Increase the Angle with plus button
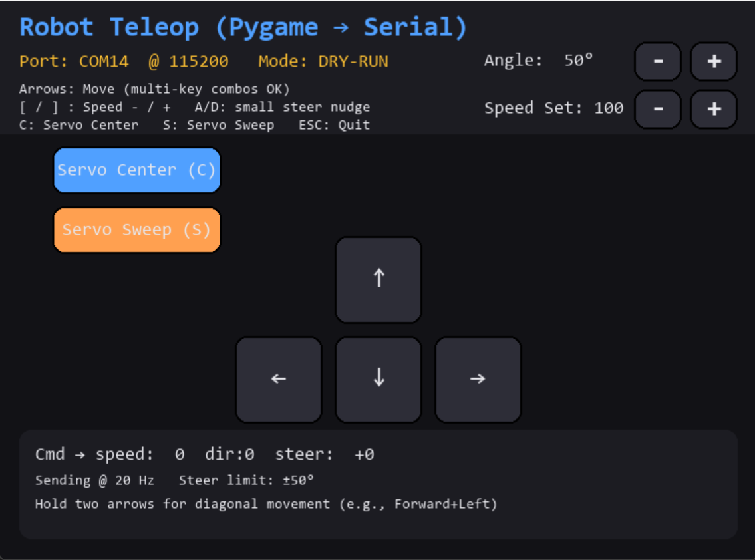 (714, 61)
